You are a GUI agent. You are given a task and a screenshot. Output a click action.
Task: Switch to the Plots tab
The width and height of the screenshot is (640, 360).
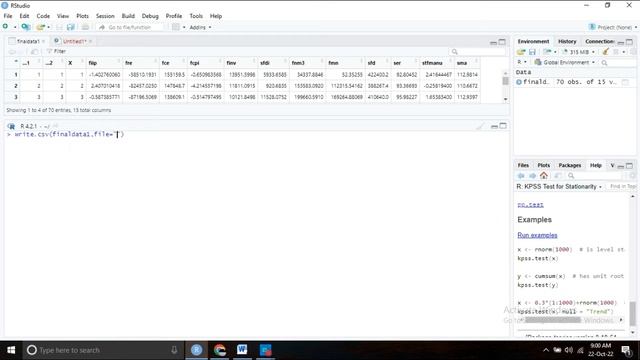pyautogui.click(x=543, y=165)
